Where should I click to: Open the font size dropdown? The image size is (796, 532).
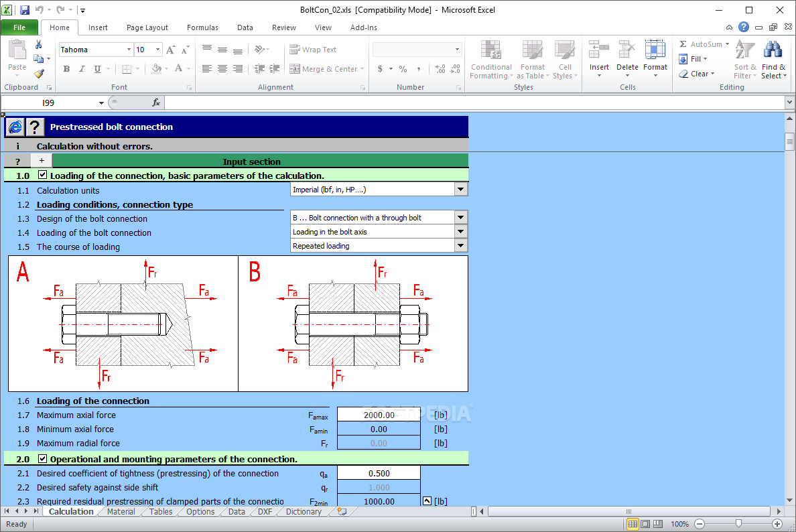[158, 50]
